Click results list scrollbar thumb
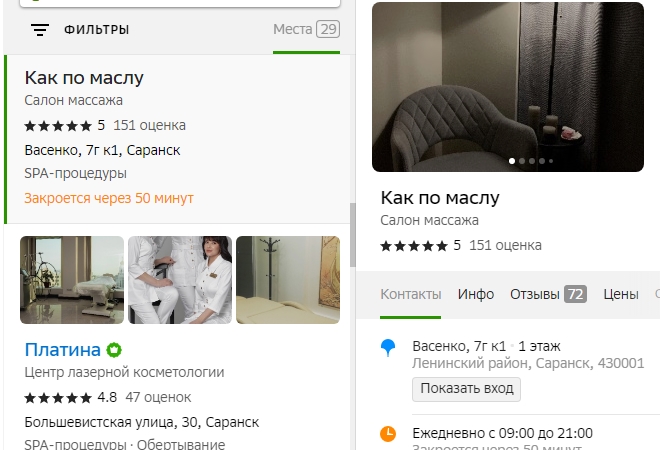The height and width of the screenshot is (450, 660). [353, 235]
